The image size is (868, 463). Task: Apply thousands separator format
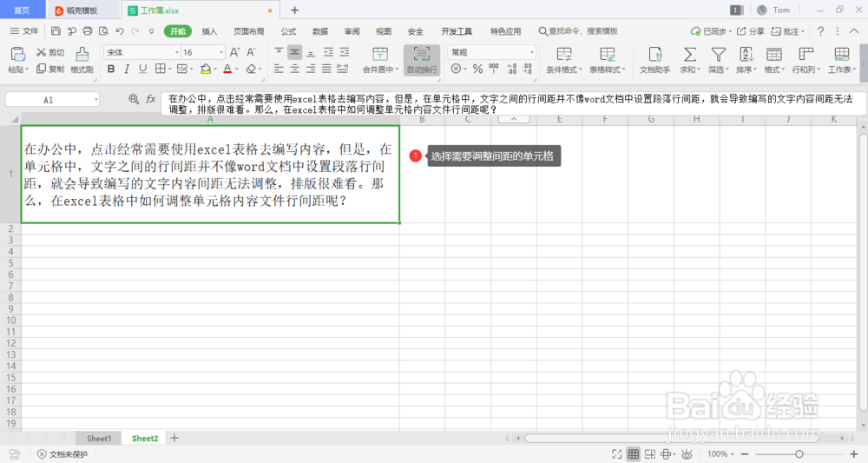click(x=494, y=69)
